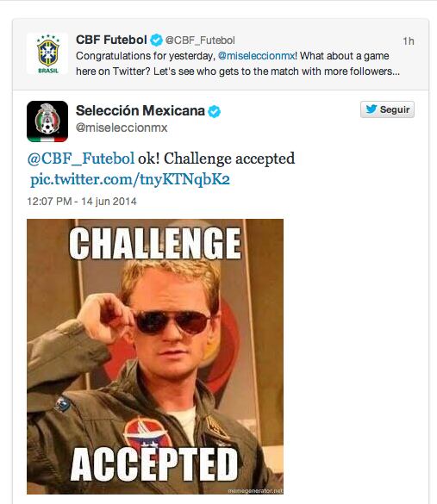
Task: Open the @CBF_Futebol mention in the reply
Action: click(81, 159)
